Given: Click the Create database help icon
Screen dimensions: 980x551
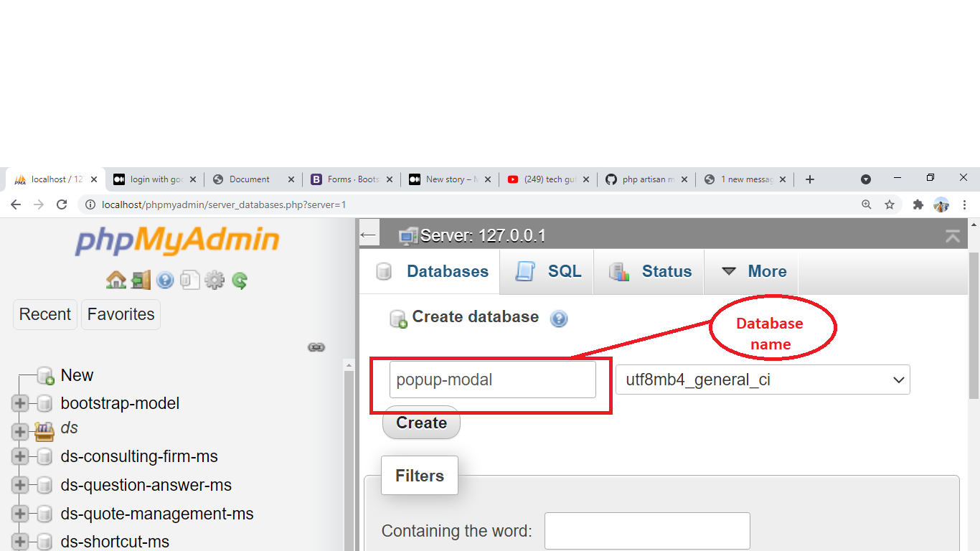Looking at the screenshot, I should tap(559, 319).
